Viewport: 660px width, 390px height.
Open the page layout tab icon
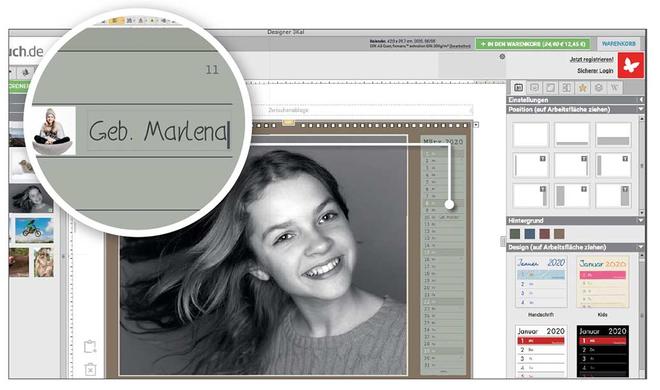[567, 88]
